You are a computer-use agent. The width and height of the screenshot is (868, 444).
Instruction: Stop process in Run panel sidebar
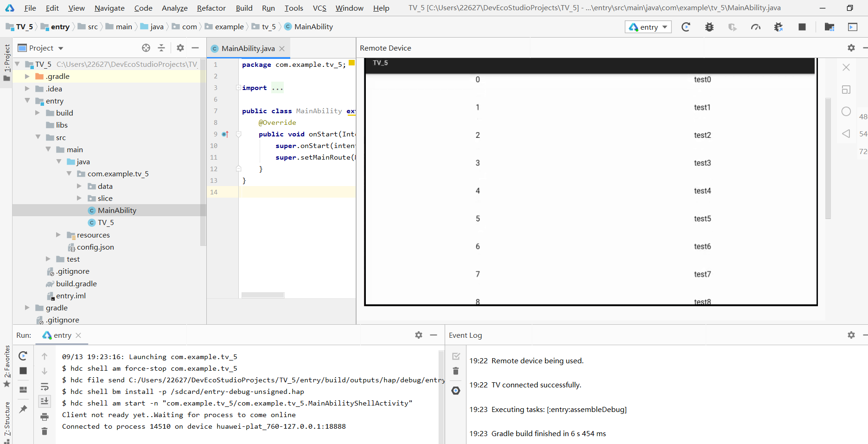click(23, 371)
